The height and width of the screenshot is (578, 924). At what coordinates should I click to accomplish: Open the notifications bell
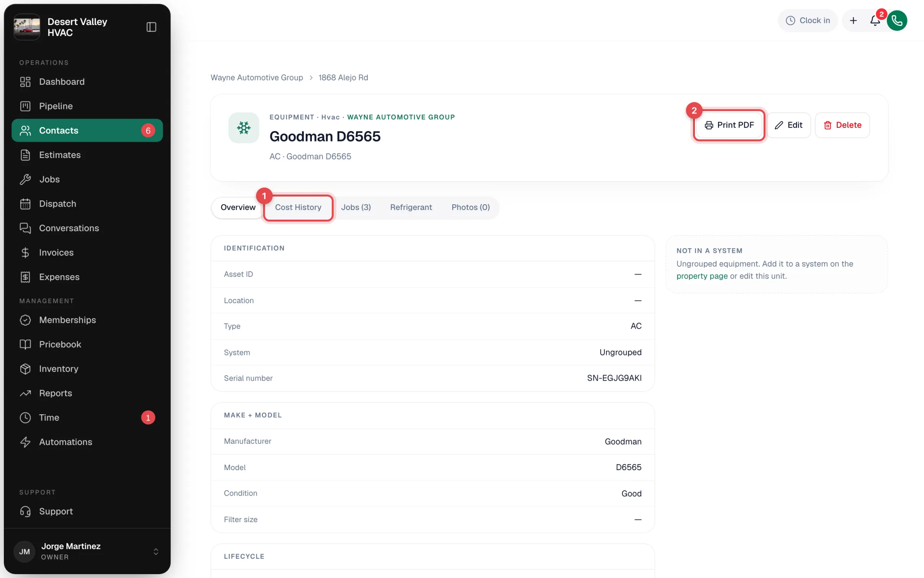coord(875,21)
